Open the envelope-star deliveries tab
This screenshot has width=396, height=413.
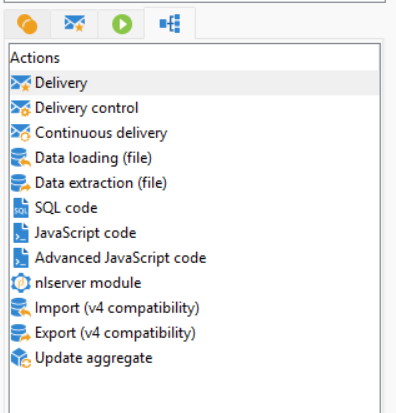click(74, 24)
